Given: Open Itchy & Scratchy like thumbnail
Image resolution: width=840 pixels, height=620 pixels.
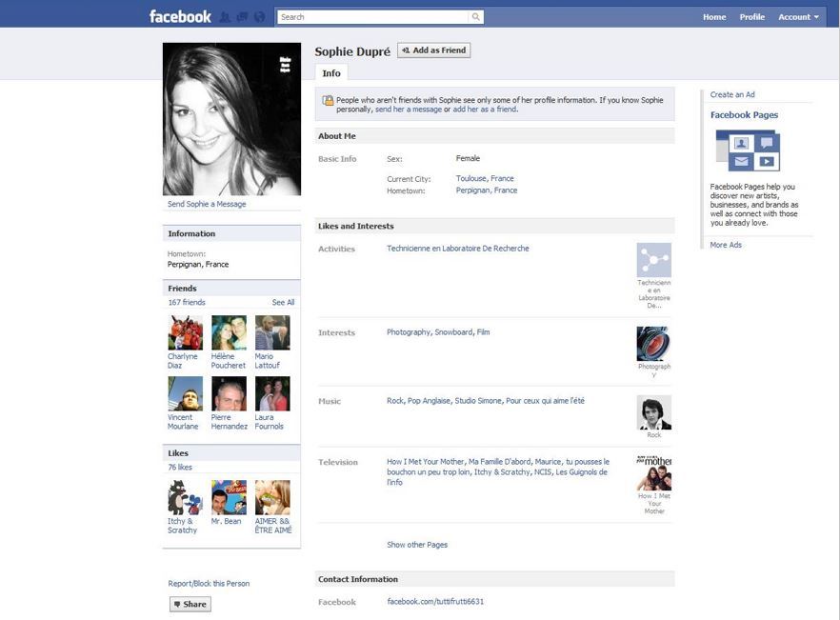Looking at the screenshot, I should (x=186, y=497).
